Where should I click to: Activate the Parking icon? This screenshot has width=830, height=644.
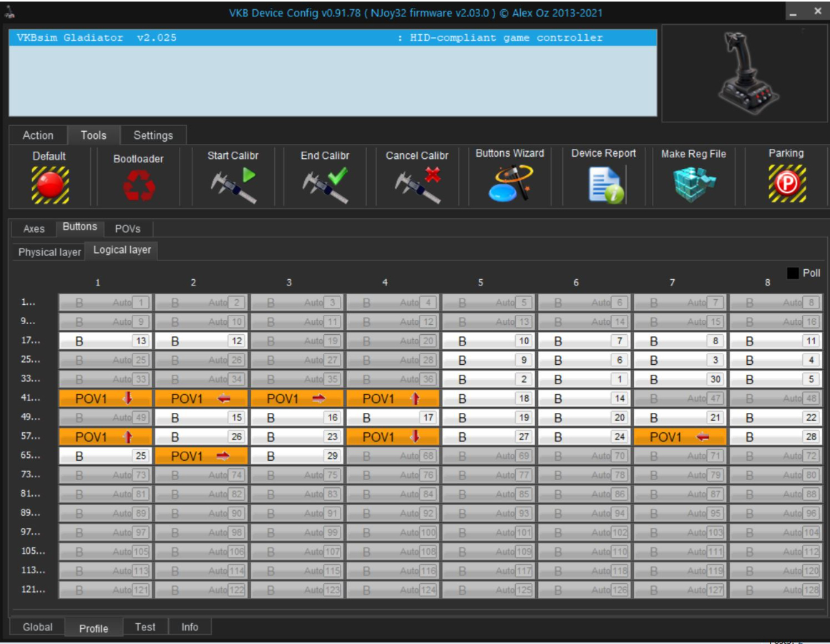click(x=786, y=184)
